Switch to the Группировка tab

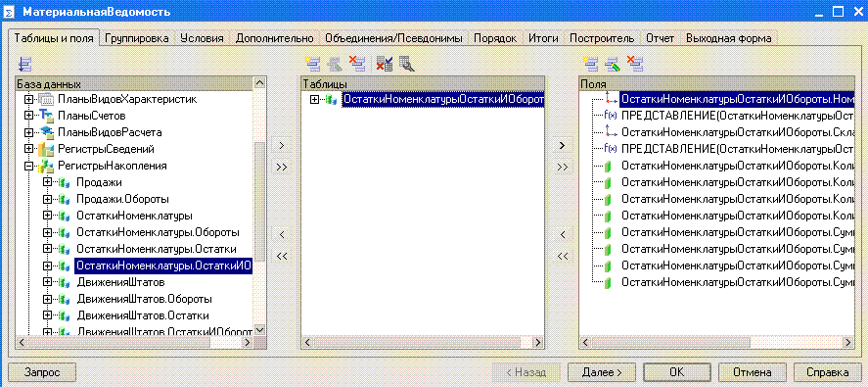[x=136, y=38]
